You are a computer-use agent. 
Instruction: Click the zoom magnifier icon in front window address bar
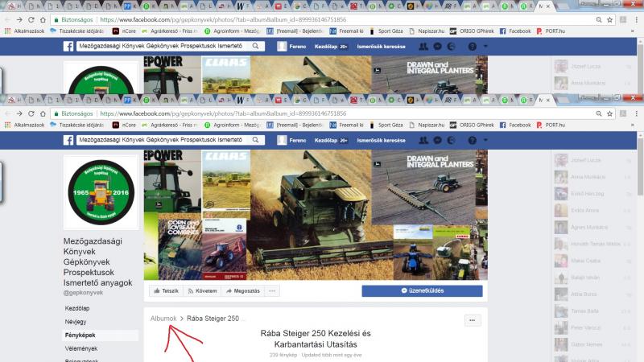click(x=599, y=113)
